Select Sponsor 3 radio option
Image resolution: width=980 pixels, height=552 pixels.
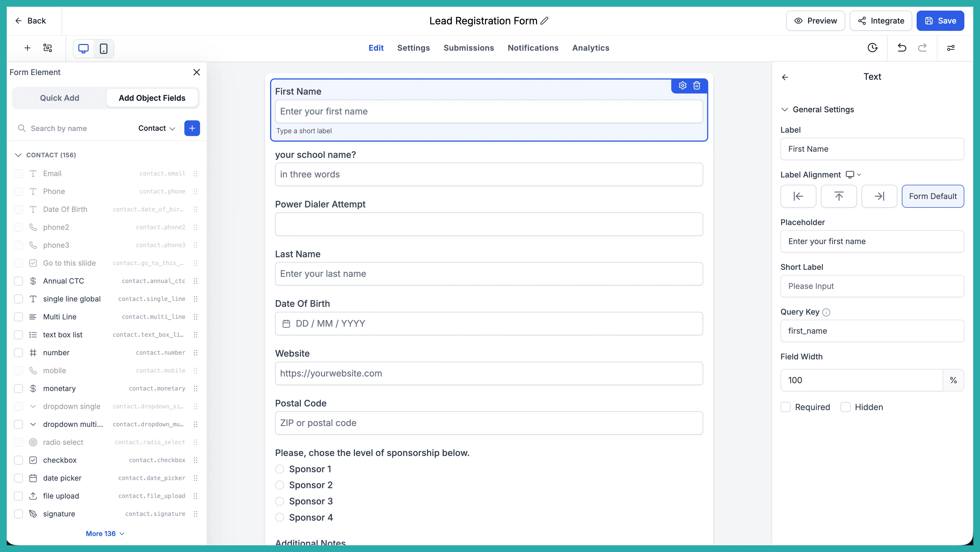280,501
